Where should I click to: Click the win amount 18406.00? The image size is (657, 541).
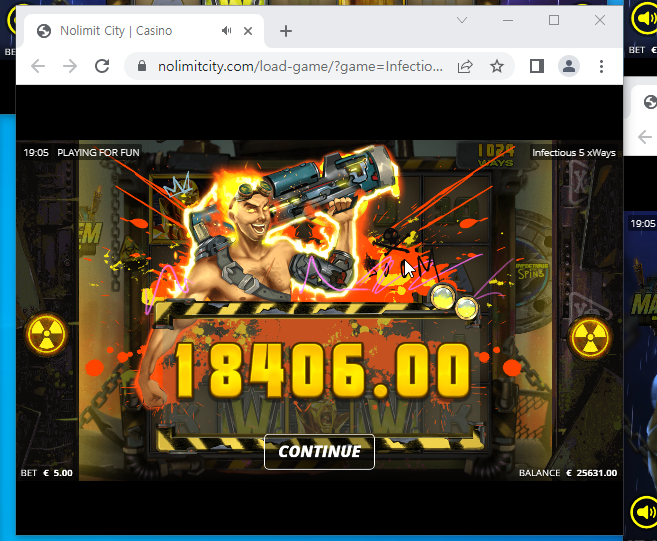click(322, 370)
